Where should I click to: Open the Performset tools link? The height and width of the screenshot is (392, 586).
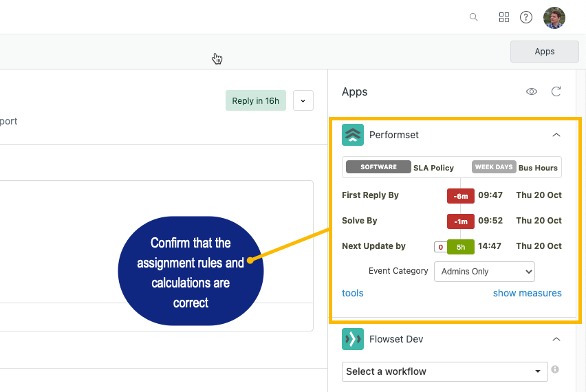[352, 293]
